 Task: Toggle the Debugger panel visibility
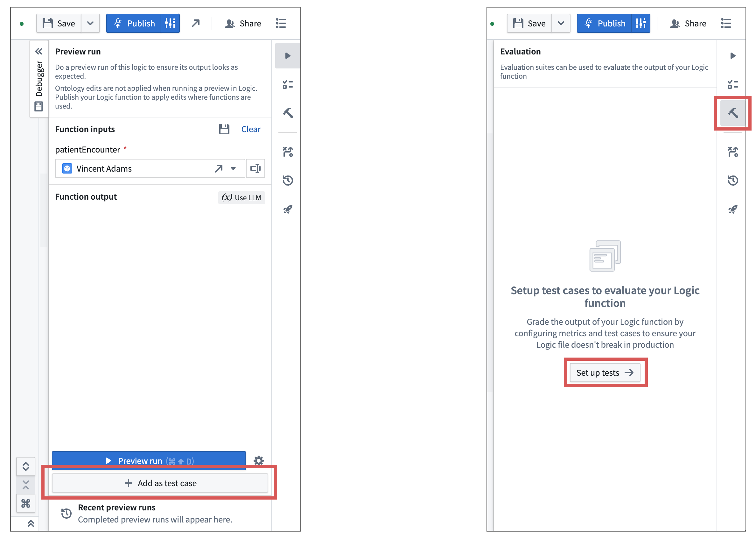pos(38,53)
